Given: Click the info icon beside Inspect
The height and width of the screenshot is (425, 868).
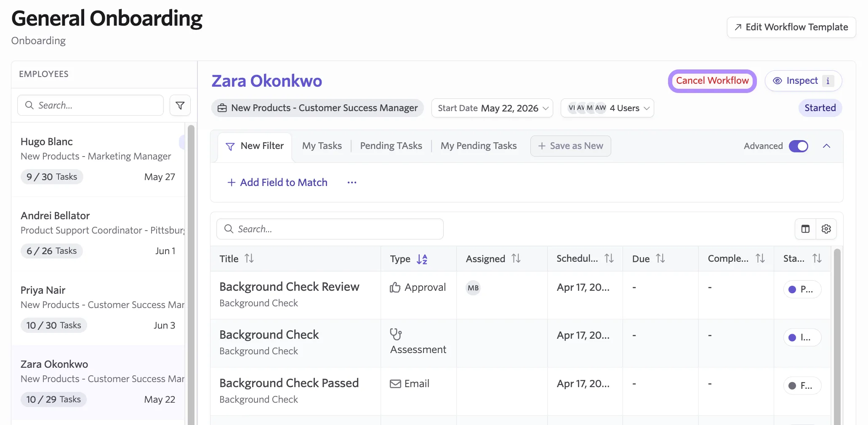Looking at the screenshot, I should 828,81.
